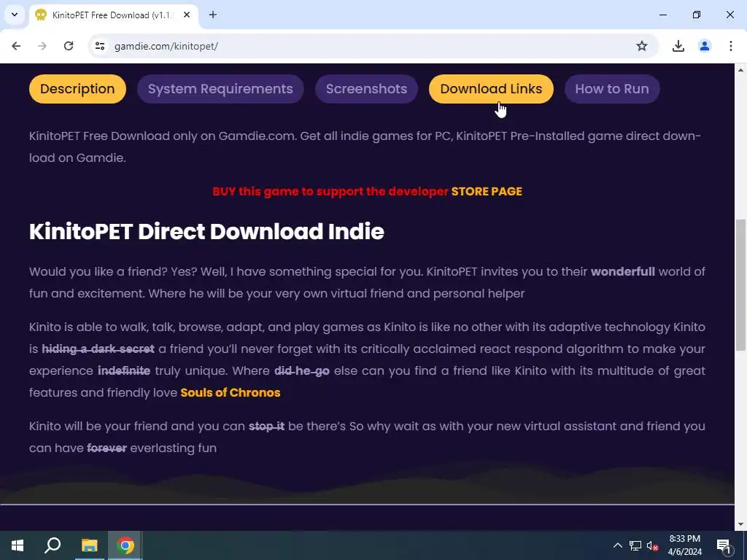
Task: Open the Chrome profile avatar
Action: [704, 46]
